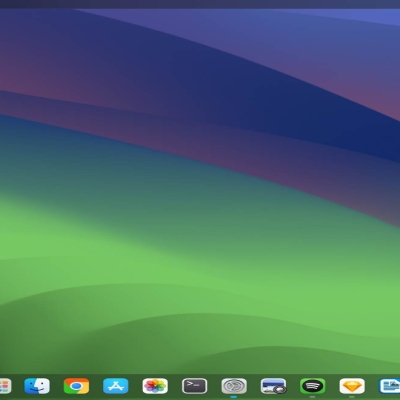
Task: Open the Preview app icon
Action: (x=273, y=386)
